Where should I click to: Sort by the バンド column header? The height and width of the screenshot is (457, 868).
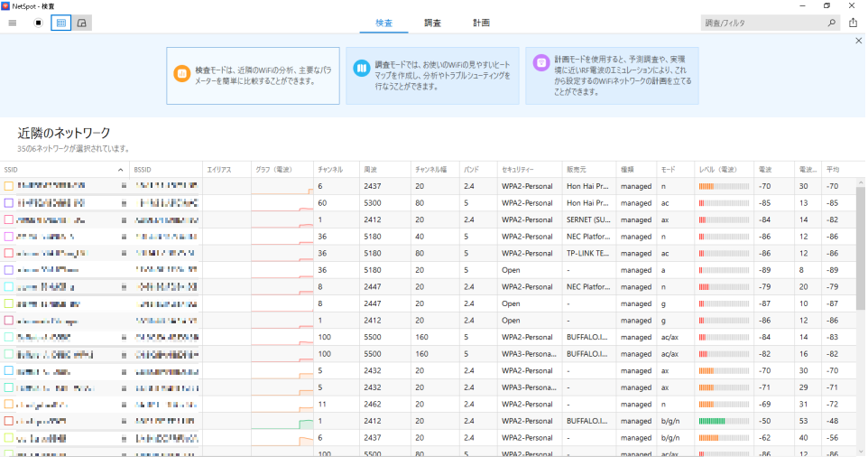pos(479,170)
